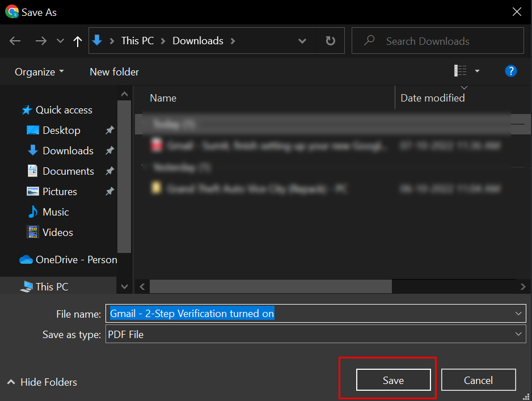Image resolution: width=532 pixels, height=401 pixels.
Task: Click the magnifier search icon
Action: (369, 40)
